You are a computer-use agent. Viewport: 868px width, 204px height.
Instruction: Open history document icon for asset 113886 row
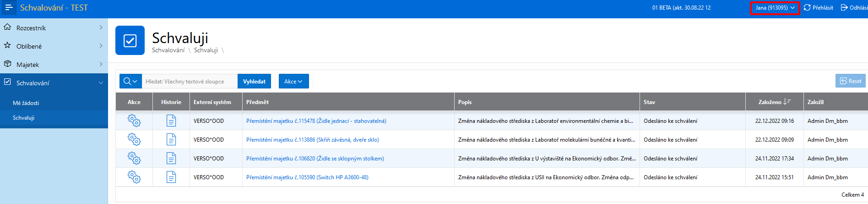[x=171, y=139]
